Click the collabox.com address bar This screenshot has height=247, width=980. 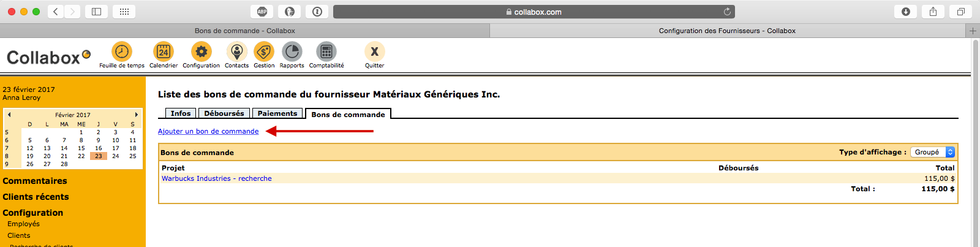(x=533, y=12)
